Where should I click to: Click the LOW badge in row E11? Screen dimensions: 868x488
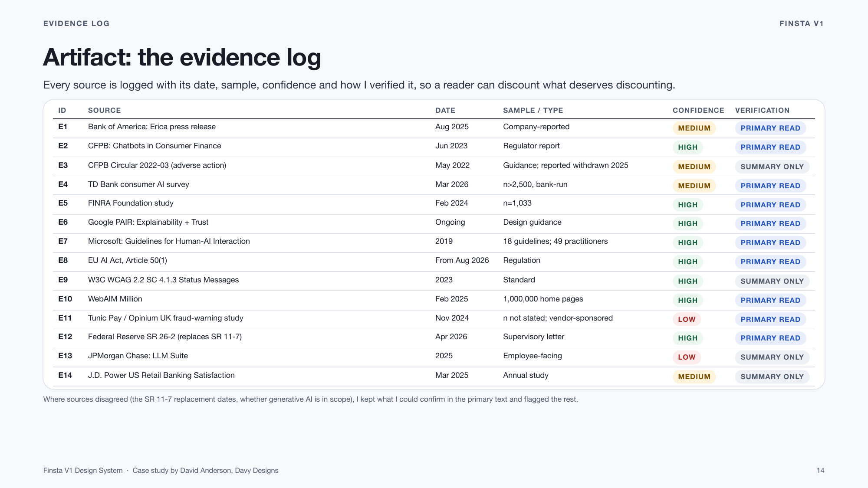click(x=687, y=319)
